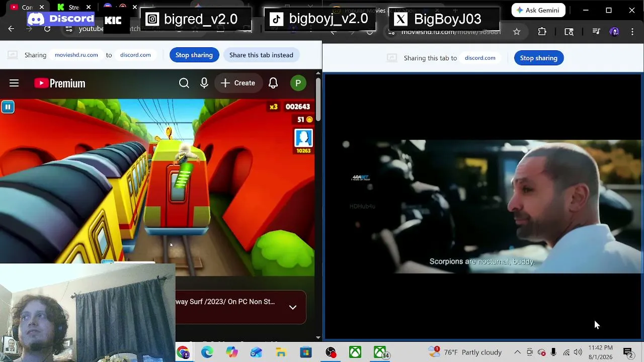
Task: Launch Chrome from the taskbar
Action: coord(183,352)
